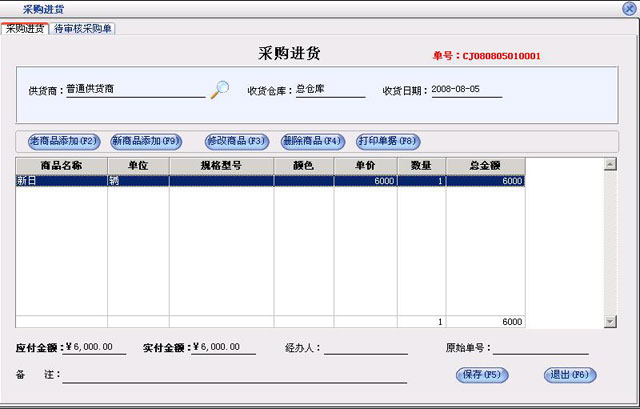Click the scroll up arrow of the table

[610, 165]
